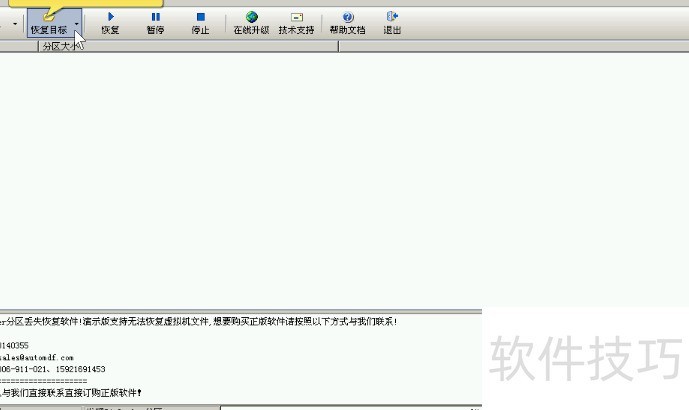Click the 分区大小 column header
This screenshot has width=689, height=410.
point(60,46)
